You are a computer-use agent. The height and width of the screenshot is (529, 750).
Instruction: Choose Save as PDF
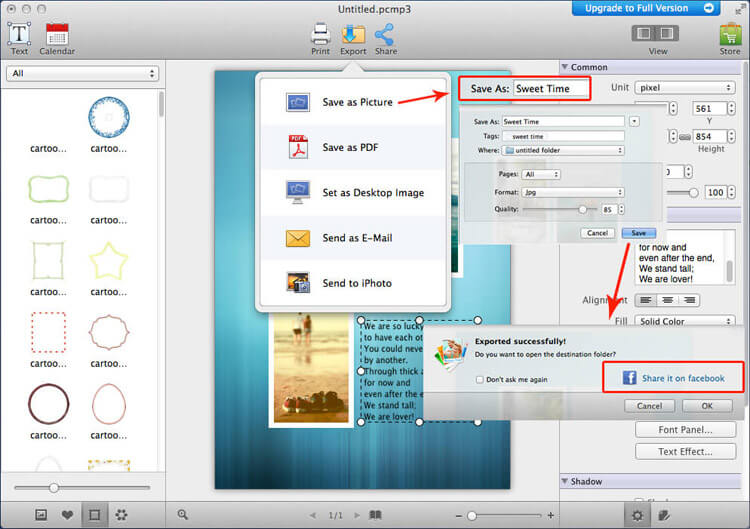pyautogui.click(x=353, y=147)
